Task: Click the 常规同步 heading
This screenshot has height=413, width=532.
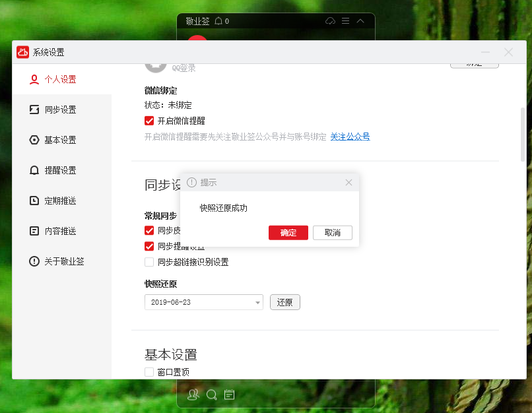Action: pyautogui.click(x=161, y=216)
